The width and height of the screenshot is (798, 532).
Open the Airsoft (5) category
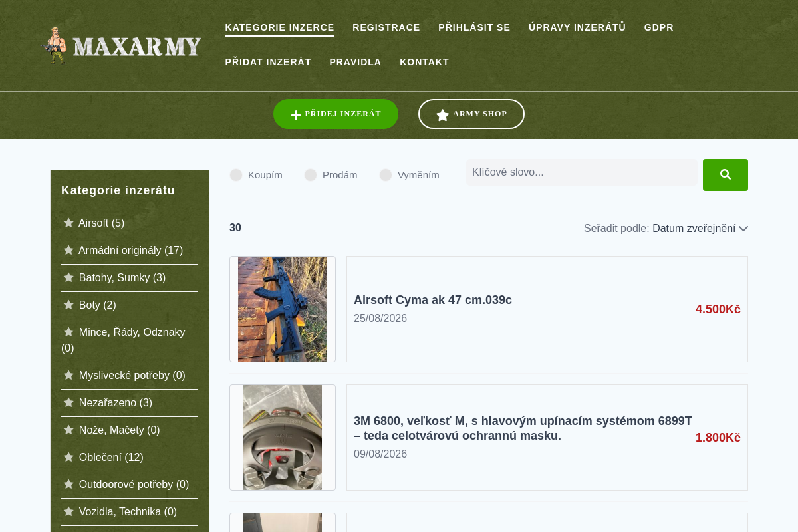click(x=101, y=223)
